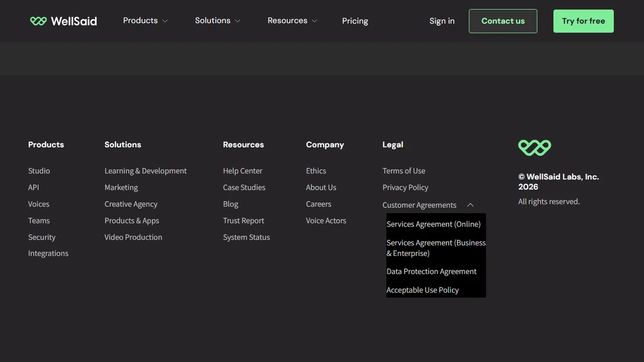Viewport: 644px width, 362px height.
Task: Open the Blog footer link
Action: (230, 204)
